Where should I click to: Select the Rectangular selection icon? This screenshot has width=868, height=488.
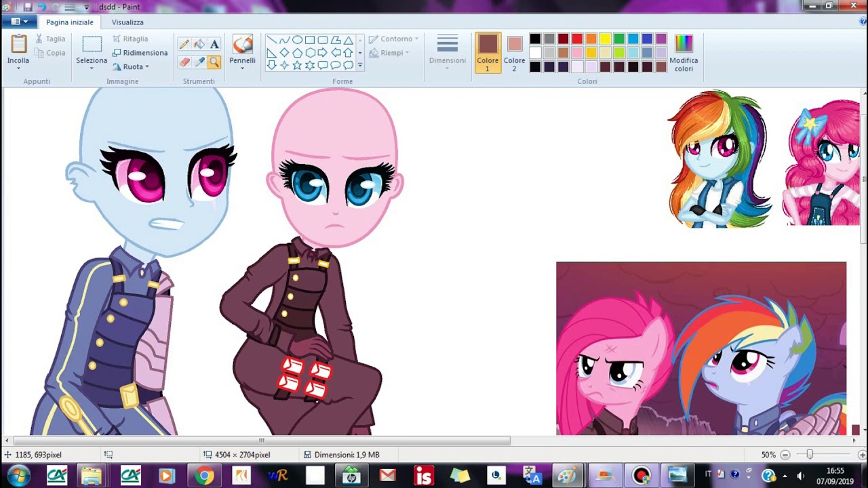[92, 45]
